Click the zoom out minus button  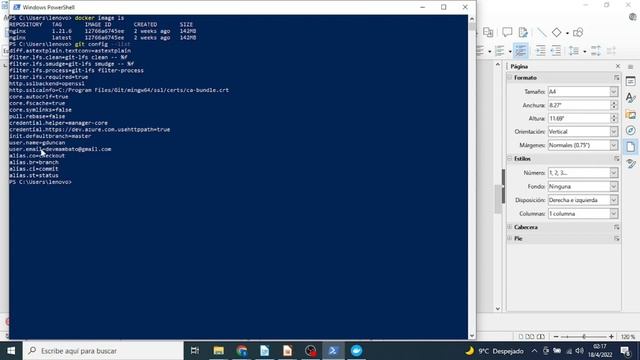[556, 337]
